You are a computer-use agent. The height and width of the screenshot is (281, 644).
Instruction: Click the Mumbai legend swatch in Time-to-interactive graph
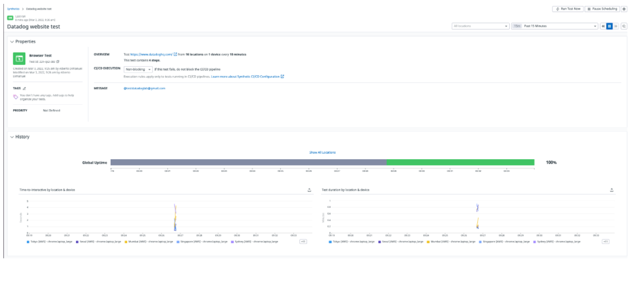[x=125, y=241]
